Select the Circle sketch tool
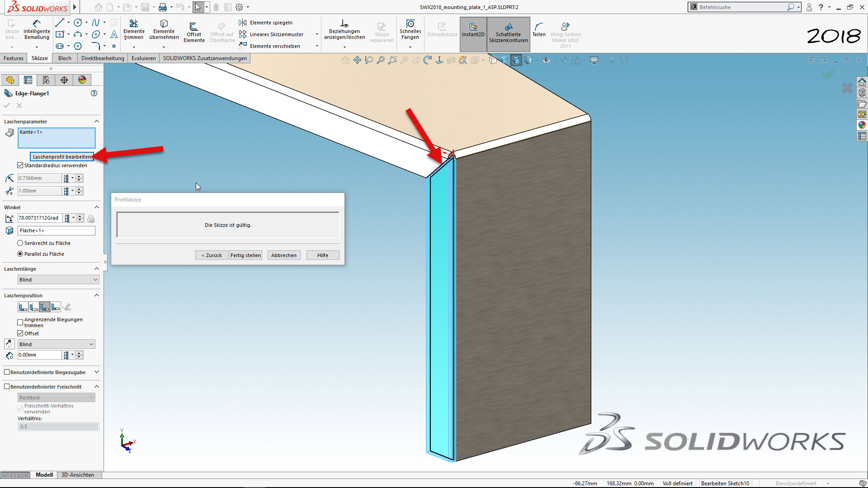The image size is (868, 488). [x=78, y=23]
